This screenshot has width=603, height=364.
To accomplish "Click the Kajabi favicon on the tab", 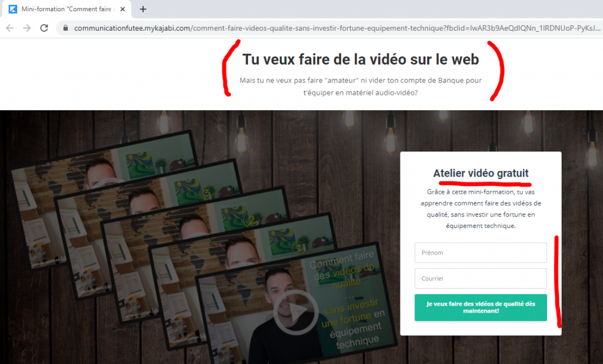I will (x=10, y=9).
